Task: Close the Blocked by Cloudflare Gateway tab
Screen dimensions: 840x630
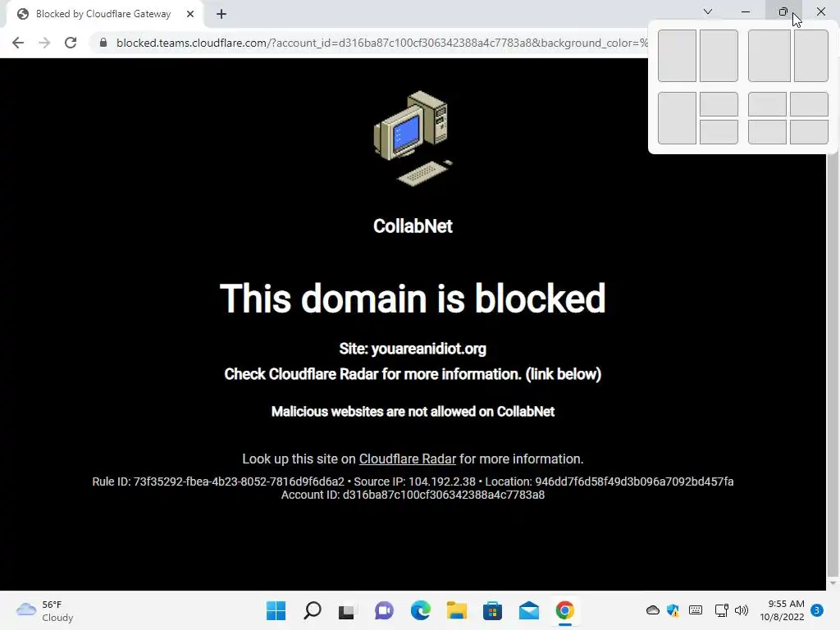Action: click(x=190, y=14)
